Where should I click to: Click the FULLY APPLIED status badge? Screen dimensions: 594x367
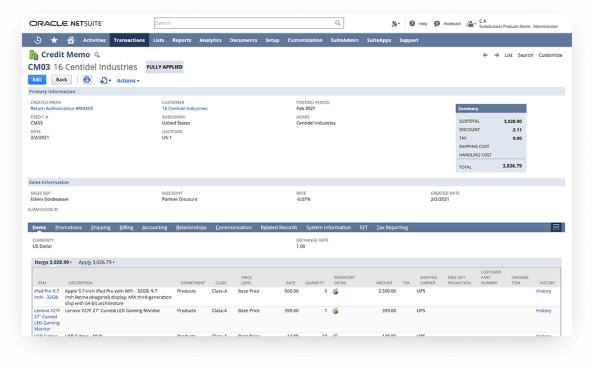(164, 67)
